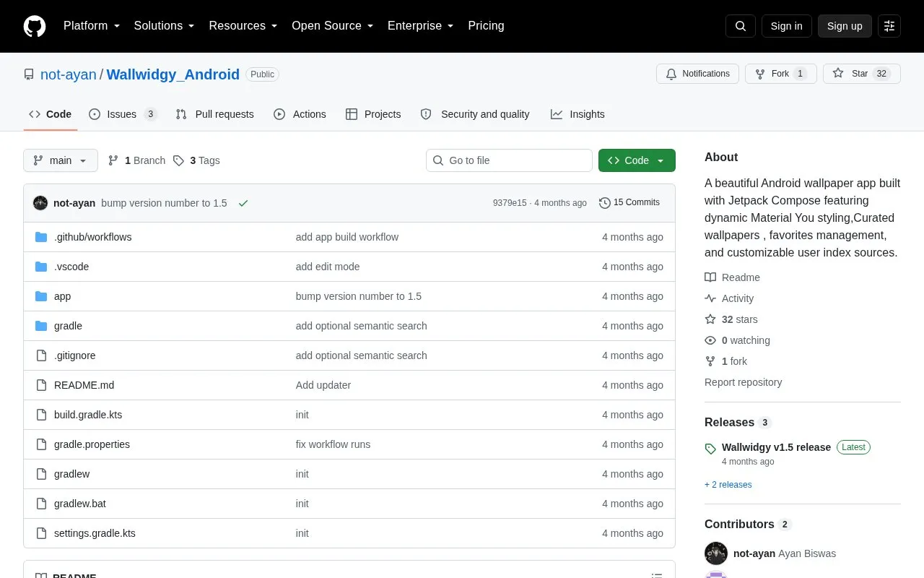Expand the Enterprise menu
This screenshot has height=578, width=924.
tap(421, 26)
